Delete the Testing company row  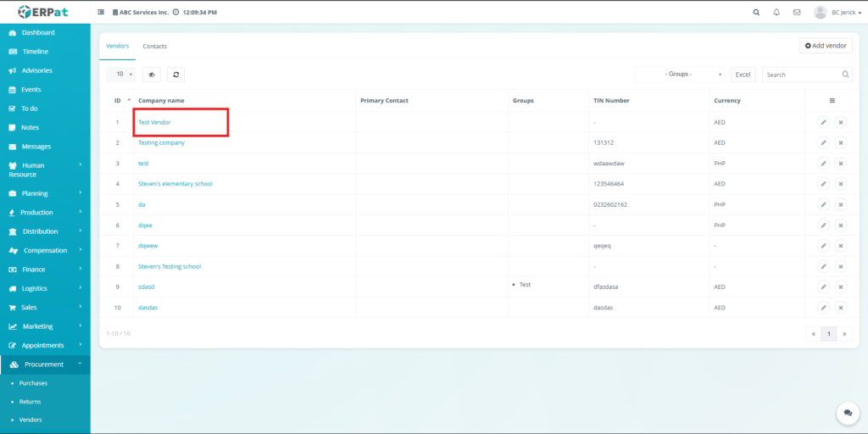(840, 142)
